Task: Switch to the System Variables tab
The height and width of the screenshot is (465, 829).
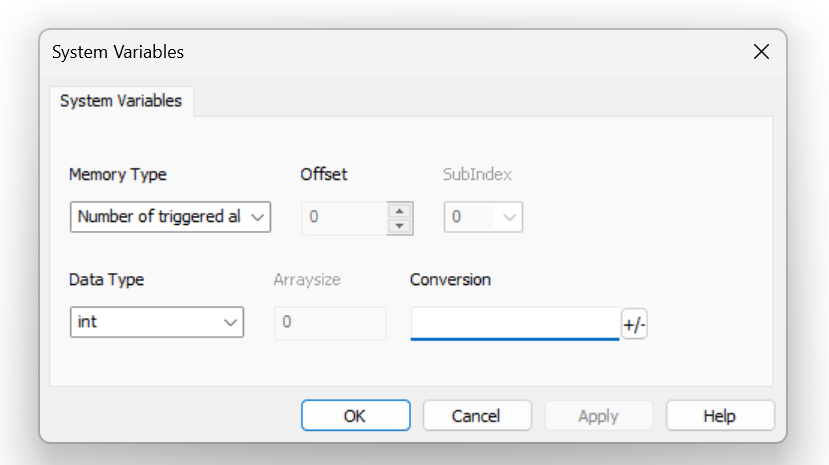Action: [121, 101]
